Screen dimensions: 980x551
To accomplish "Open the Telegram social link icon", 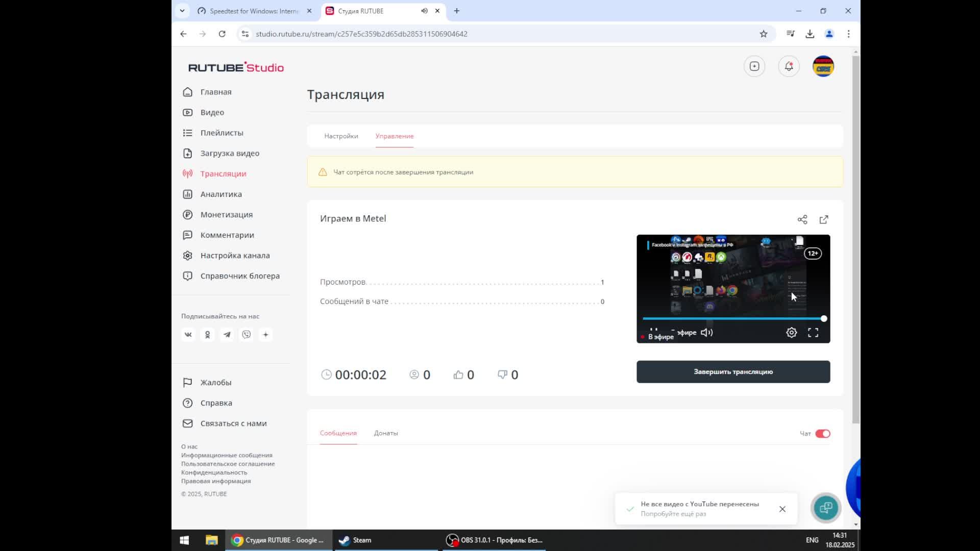I will tap(227, 335).
